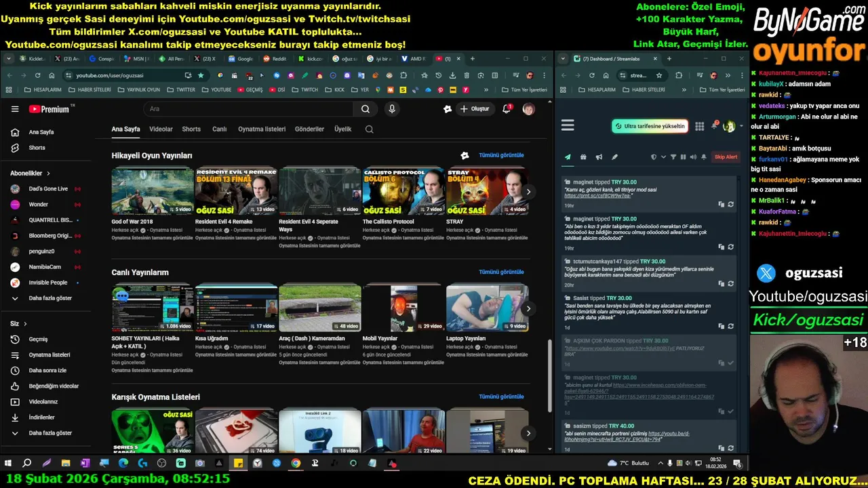
Task: Open the STRAY playlist thumbnail
Action: [487, 191]
